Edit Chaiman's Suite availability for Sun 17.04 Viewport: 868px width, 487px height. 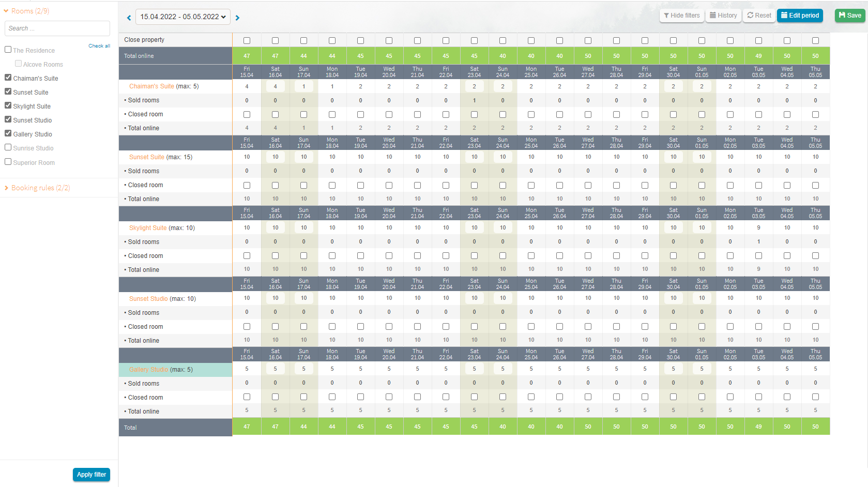pyautogui.click(x=303, y=86)
